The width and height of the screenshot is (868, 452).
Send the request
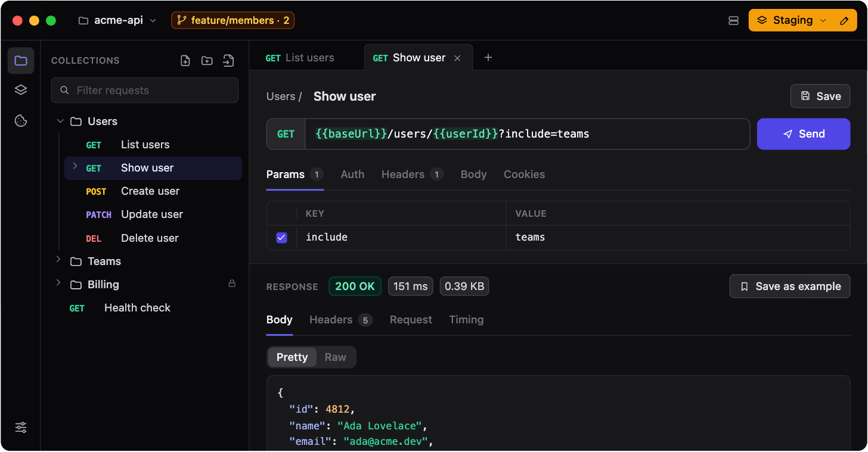(804, 134)
